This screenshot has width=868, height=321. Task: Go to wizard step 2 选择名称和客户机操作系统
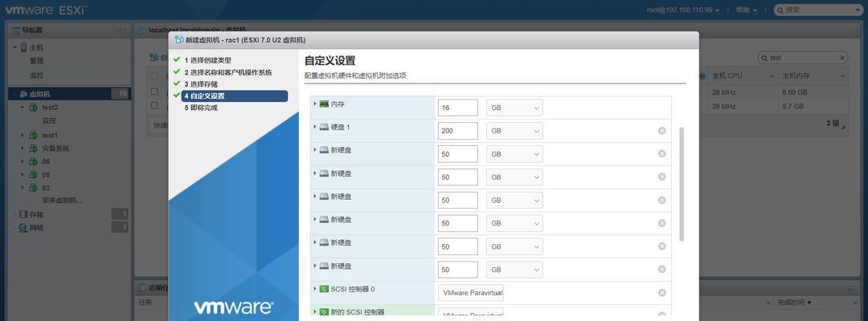[x=228, y=72]
